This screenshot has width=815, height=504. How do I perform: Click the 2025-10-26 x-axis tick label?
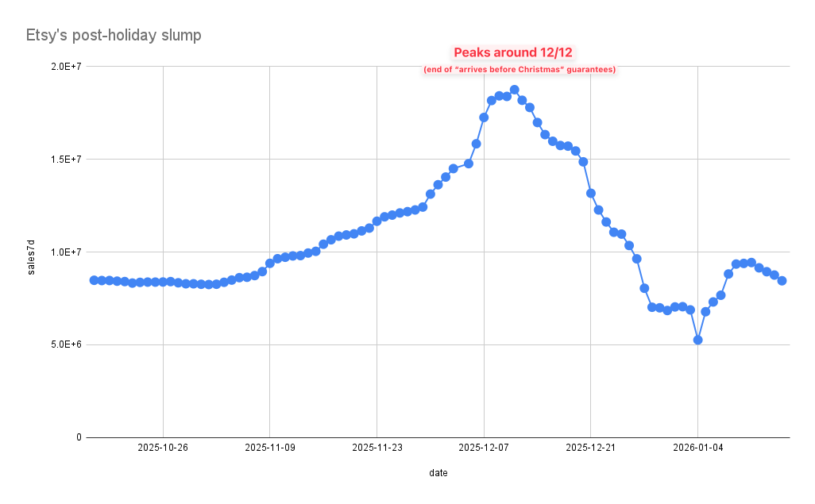tap(163, 448)
